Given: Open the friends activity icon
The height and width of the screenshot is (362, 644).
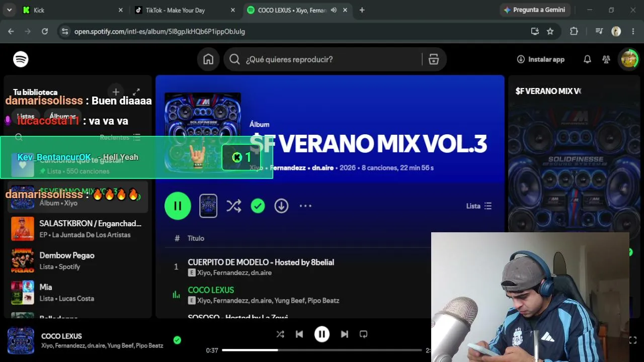Looking at the screenshot, I should (606, 59).
